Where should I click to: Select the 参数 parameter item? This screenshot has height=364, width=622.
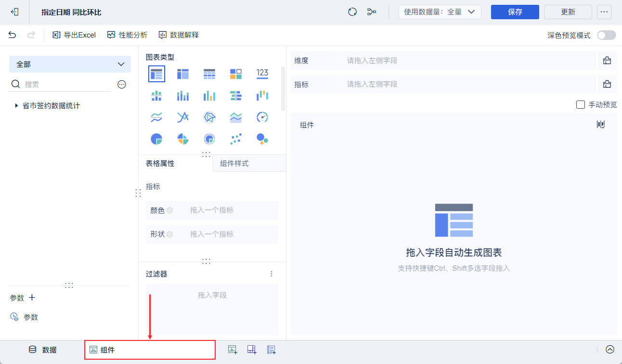tap(24, 317)
